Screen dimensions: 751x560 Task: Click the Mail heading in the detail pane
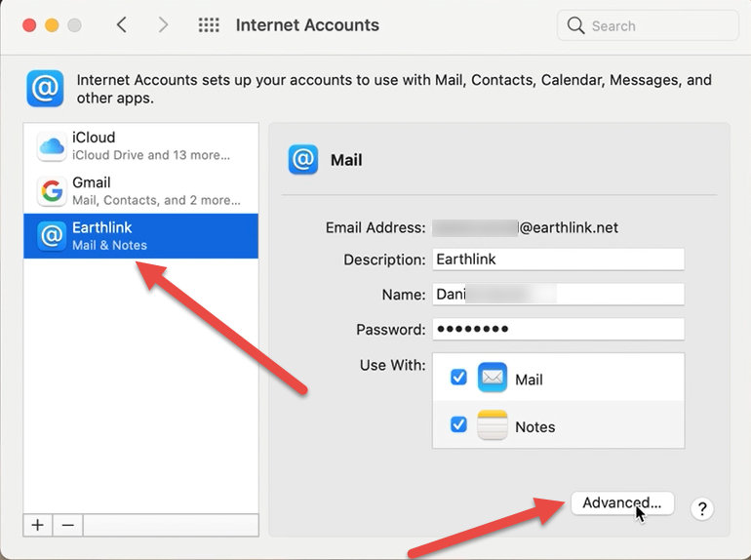coord(346,160)
